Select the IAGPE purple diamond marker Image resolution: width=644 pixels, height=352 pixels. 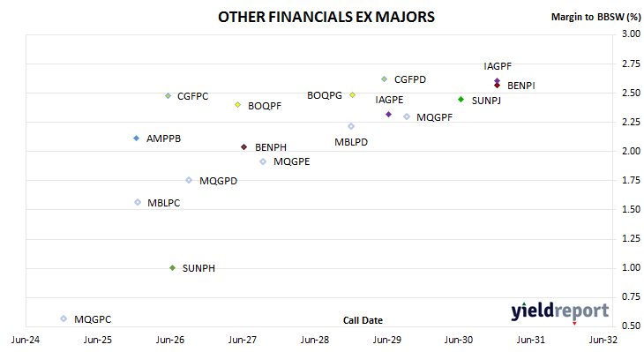[x=388, y=114]
